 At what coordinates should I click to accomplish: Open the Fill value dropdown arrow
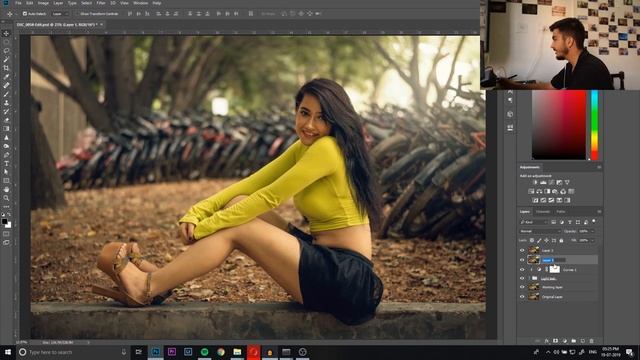(x=593, y=240)
